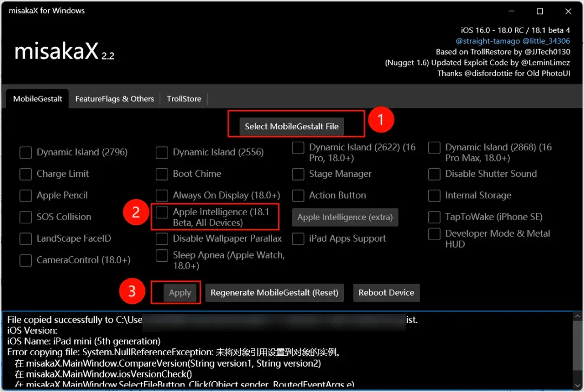
Task: Check the Internal Storage option
Action: (x=434, y=195)
